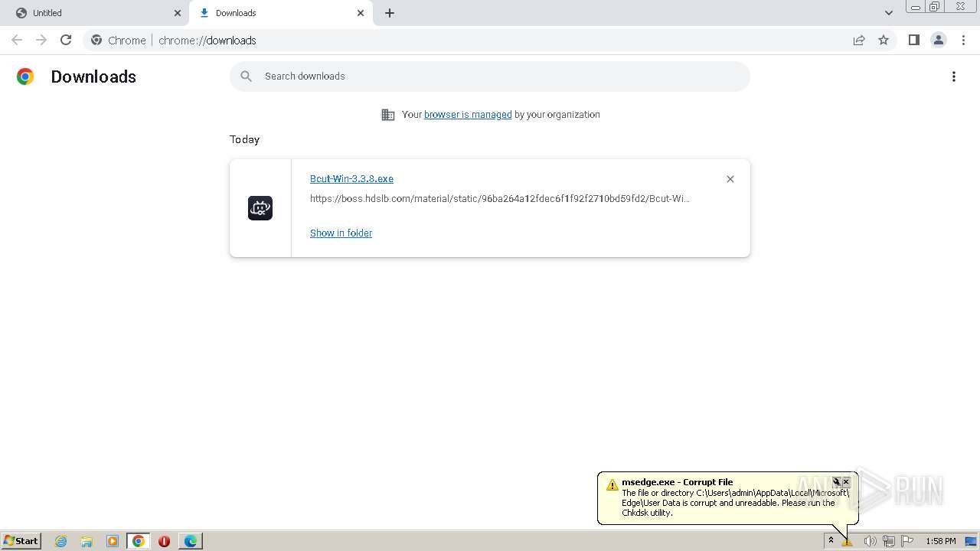Image resolution: width=980 pixels, height=551 pixels.
Task: Open Windows Explorer from taskbar
Action: pyautogui.click(x=87, y=541)
